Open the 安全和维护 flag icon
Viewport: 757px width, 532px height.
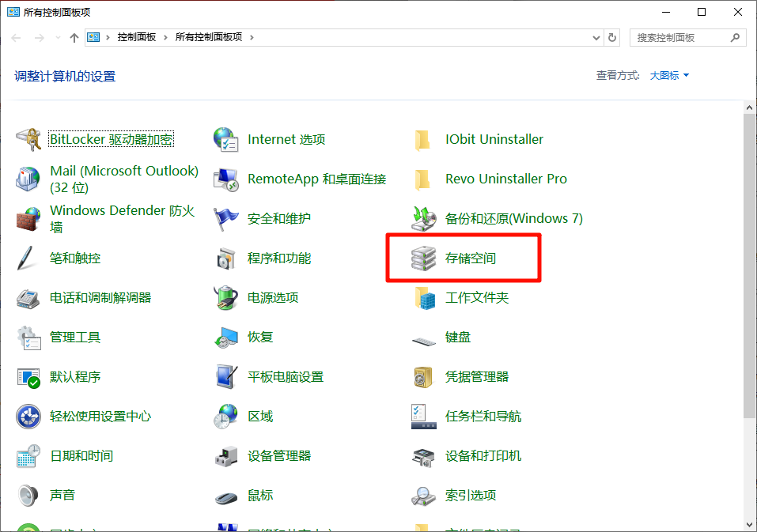pos(226,218)
